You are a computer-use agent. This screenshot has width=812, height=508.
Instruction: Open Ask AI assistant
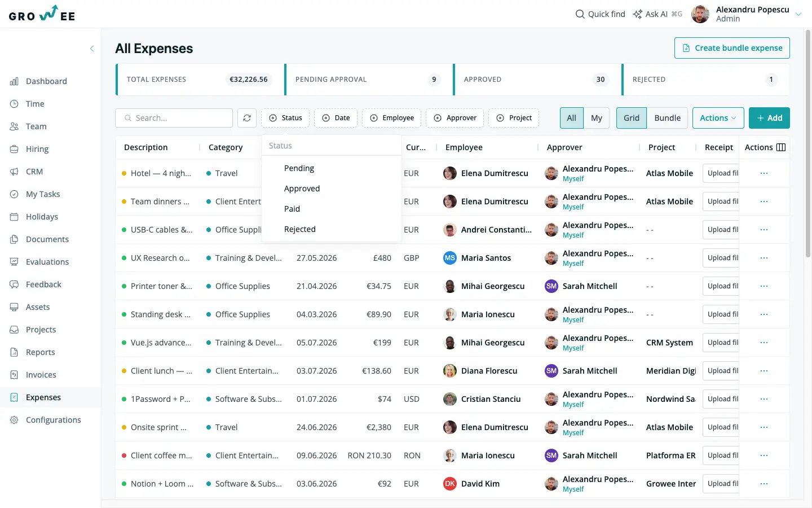(657, 14)
